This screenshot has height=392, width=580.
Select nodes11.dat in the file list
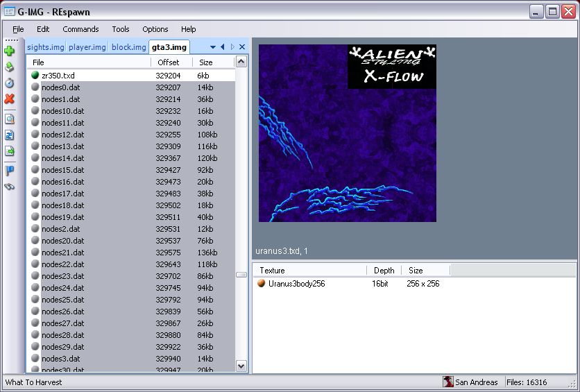131,122
